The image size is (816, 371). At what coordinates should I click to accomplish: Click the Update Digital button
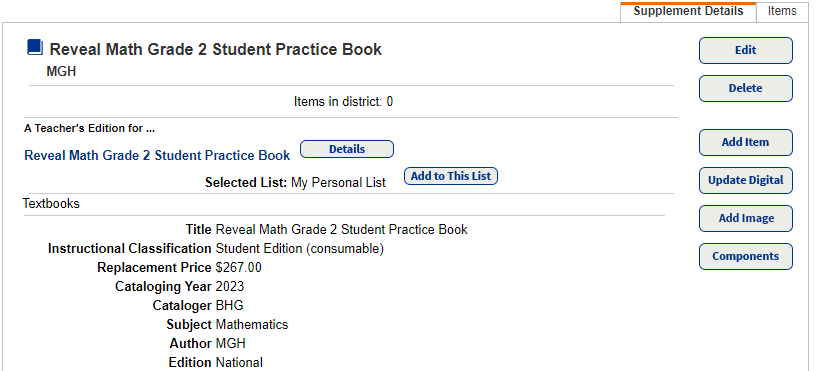coord(745,181)
